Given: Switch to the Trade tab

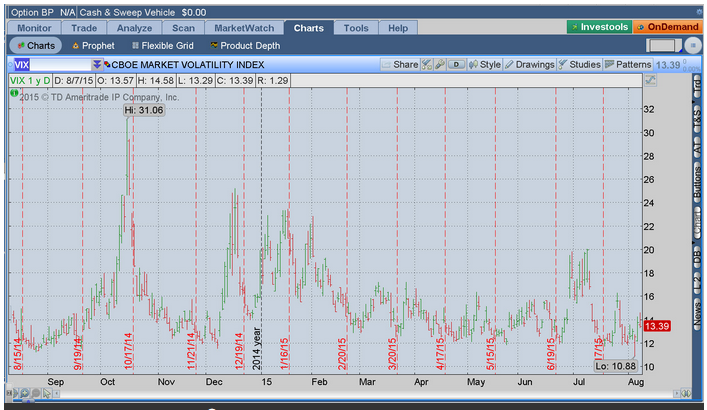Looking at the screenshot, I should coord(84,28).
